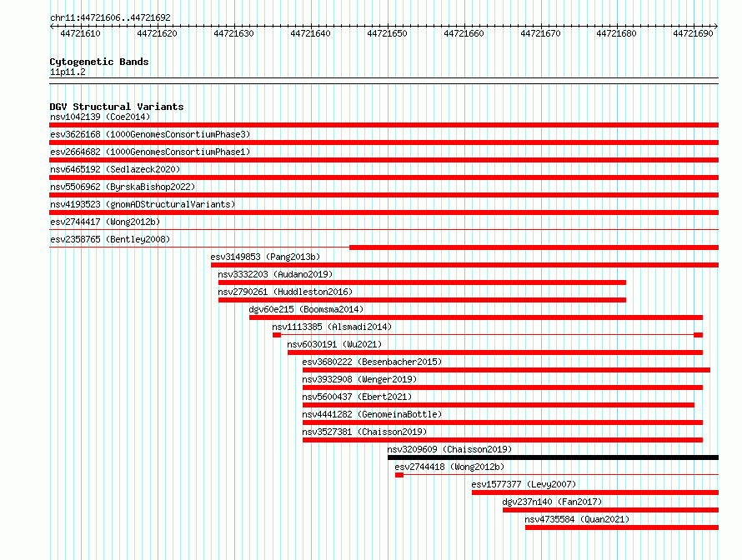The width and height of the screenshot is (742, 560).
Task: Click the thick red bar under esv2358765
Action: (x=534, y=247)
